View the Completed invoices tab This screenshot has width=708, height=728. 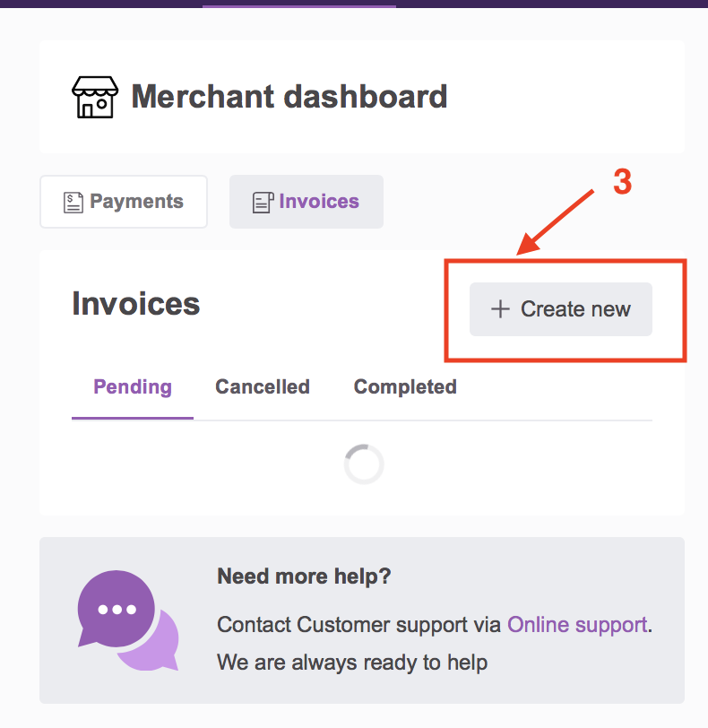pyautogui.click(x=405, y=387)
